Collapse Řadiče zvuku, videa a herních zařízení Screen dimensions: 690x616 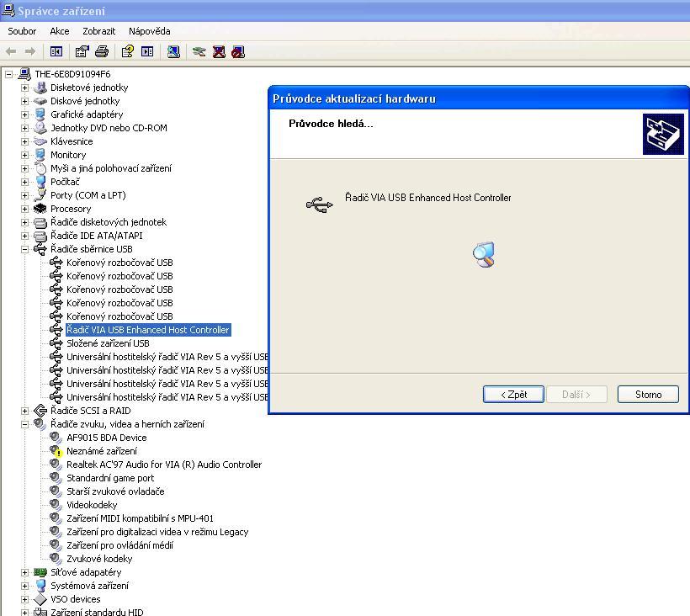pyautogui.click(x=24, y=424)
